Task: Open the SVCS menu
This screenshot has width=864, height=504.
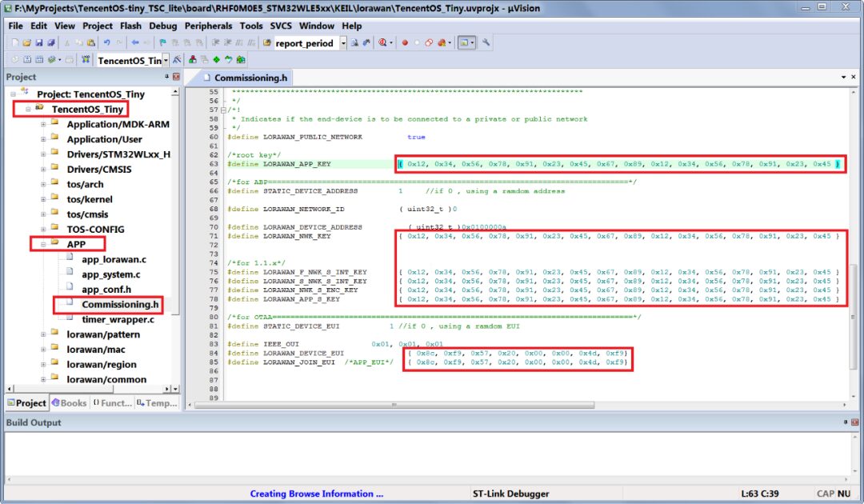Action: click(x=281, y=26)
